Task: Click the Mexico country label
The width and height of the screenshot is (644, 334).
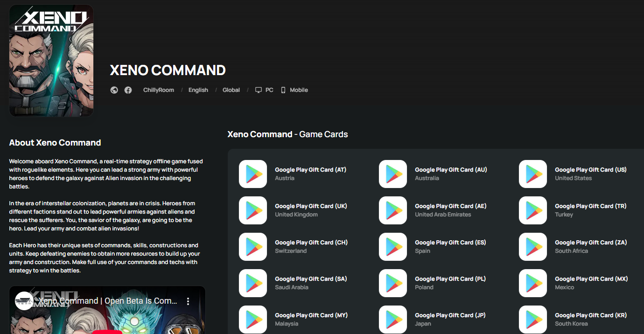Action: coord(564,287)
